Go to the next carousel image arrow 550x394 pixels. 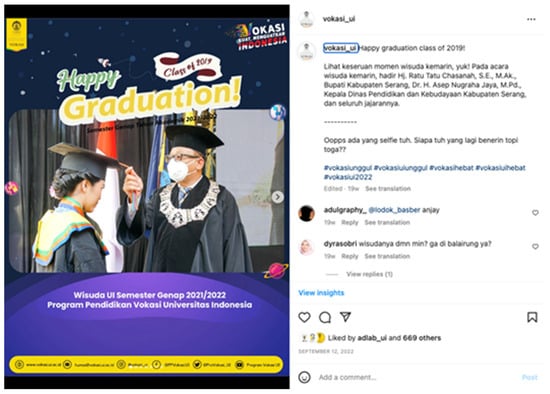point(277,197)
